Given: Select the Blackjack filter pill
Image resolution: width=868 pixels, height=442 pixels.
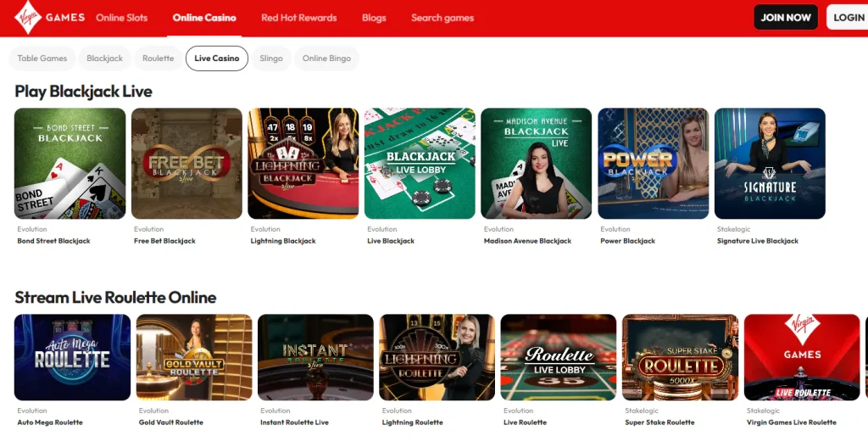Looking at the screenshot, I should click(x=104, y=59).
